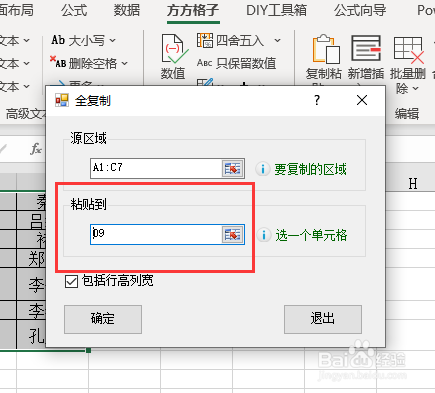Select the column H header
This screenshot has height=393, width=435.
click(413, 184)
